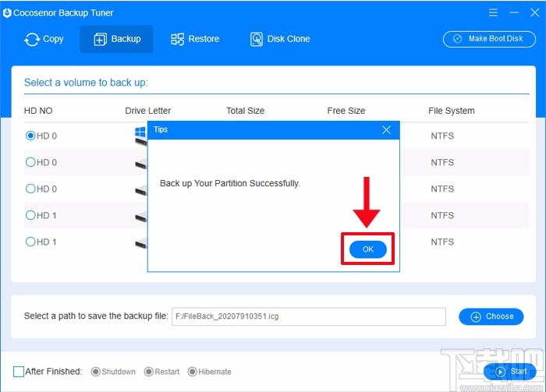Screen dimensions: 546x392
Task: Click the Cocosenor Backup Tuner logo icon
Action: coord(7,13)
